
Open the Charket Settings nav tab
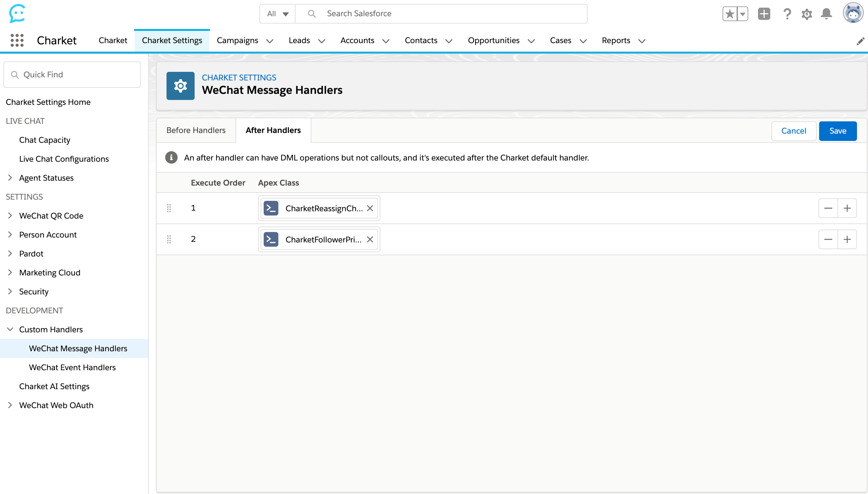coord(172,40)
